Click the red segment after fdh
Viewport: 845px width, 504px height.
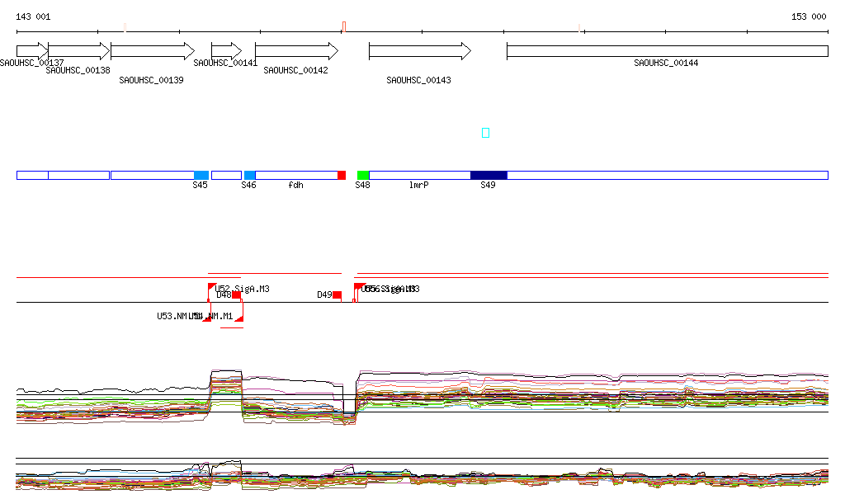[342, 175]
